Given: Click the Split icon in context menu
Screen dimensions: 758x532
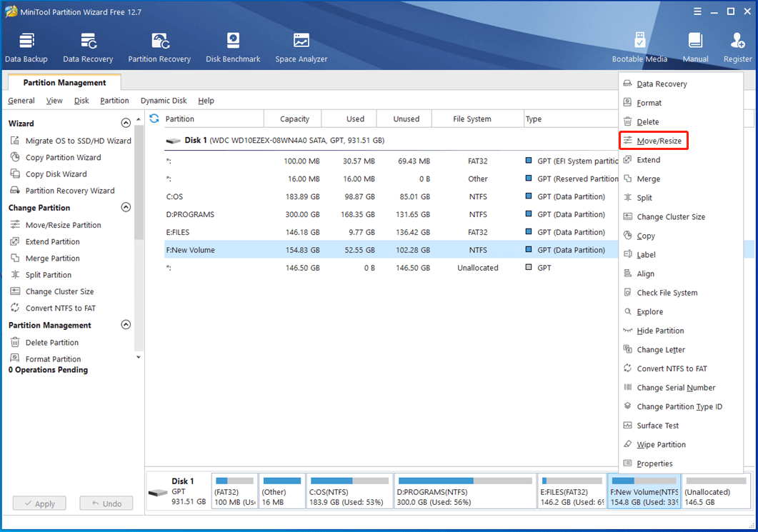Looking at the screenshot, I should [627, 197].
